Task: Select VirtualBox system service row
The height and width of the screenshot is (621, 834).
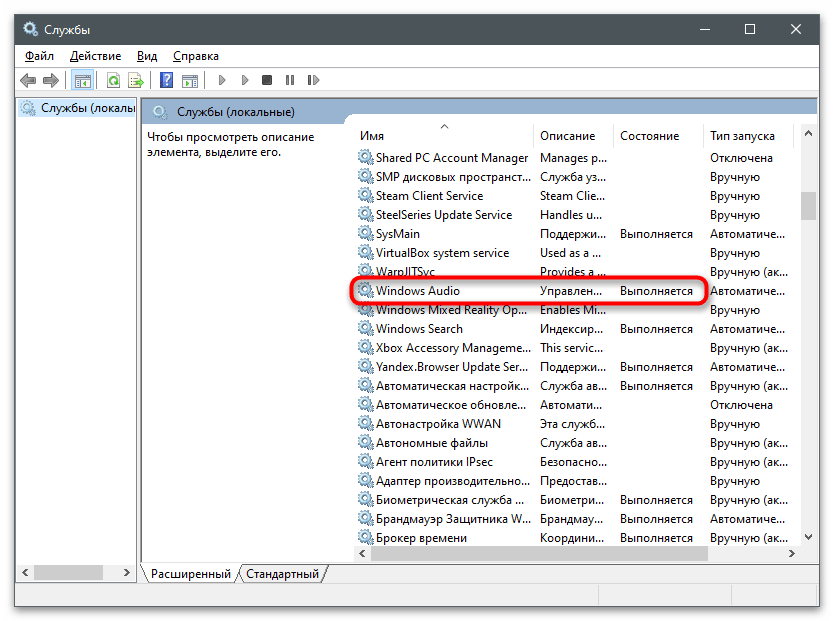Action: (x=574, y=253)
